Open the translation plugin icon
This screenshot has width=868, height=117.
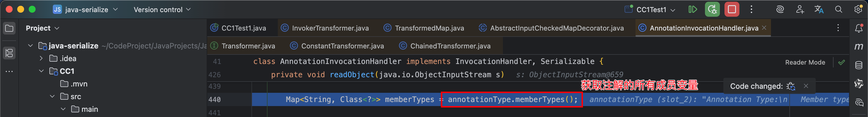point(819,10)
